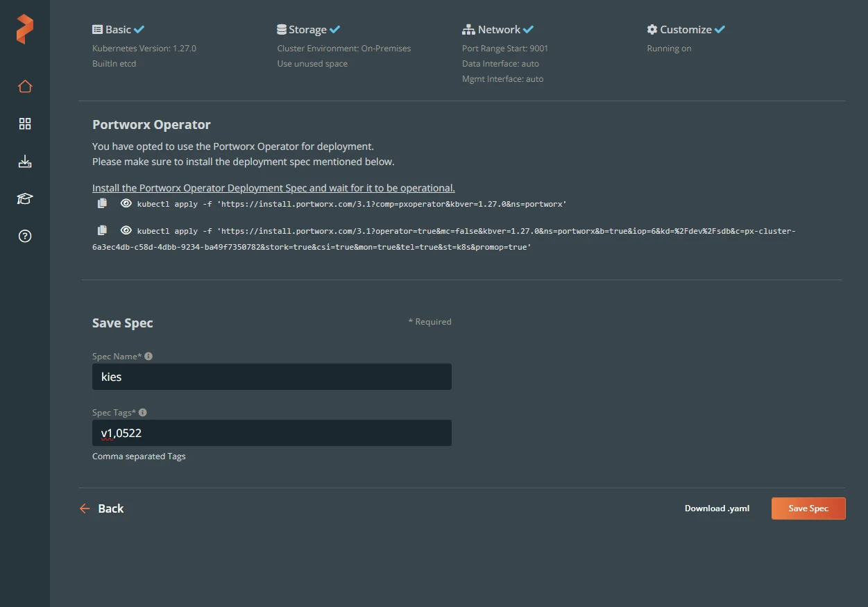The height and width of the screenshot is (607, 868).
Task: Click the Storage step checkmark
Action: click(335, 30)
